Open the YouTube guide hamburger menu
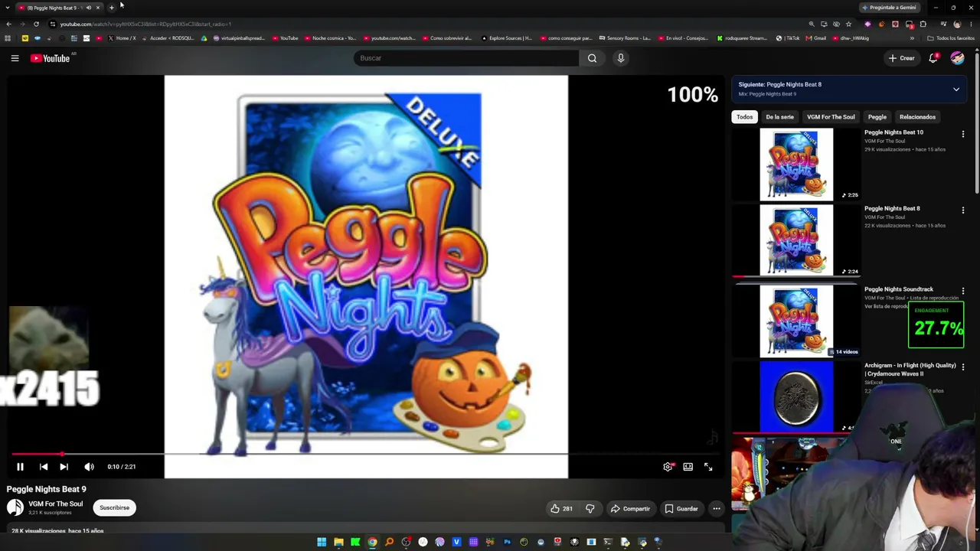980x551 pixels. [15, 58]
